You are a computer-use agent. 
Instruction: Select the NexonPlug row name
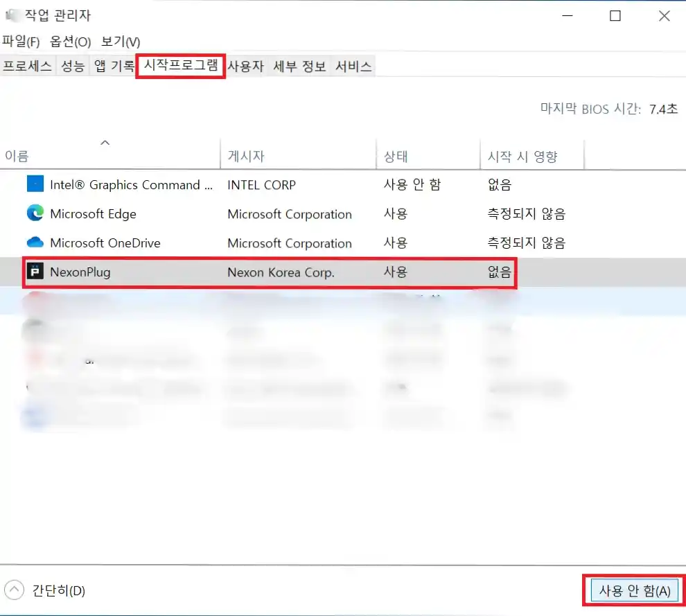(80, 272)
